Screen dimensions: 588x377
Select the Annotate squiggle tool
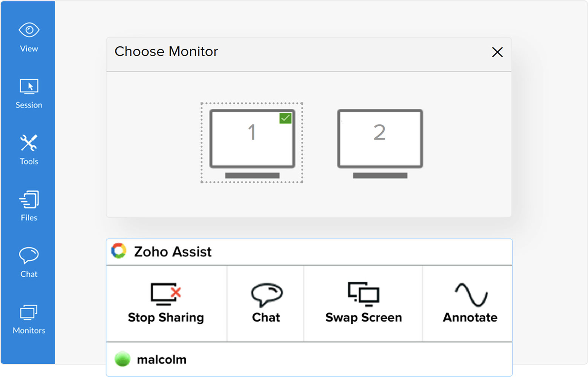point(471,294)
